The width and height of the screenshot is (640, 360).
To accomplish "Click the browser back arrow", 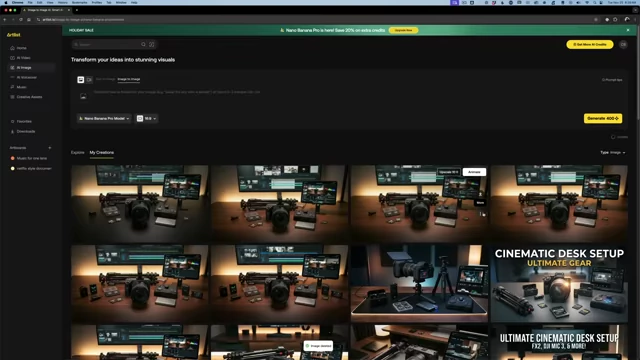I will click(x=5, y=20).
